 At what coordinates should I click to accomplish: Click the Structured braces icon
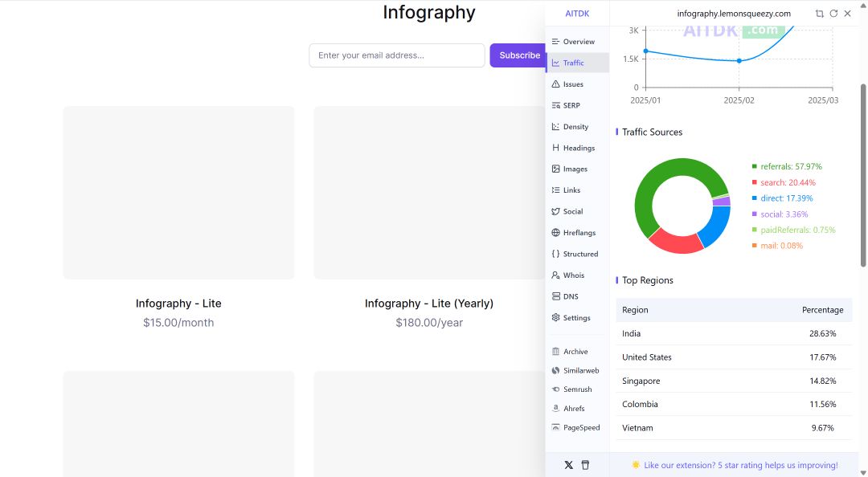[556, 254]
